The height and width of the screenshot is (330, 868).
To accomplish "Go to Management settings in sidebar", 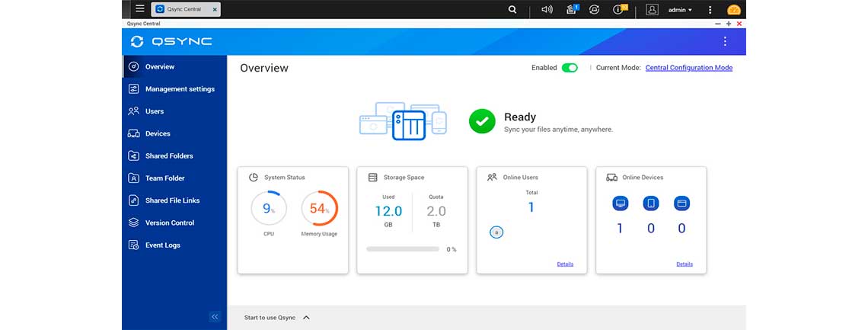I will tap(180, 89).
